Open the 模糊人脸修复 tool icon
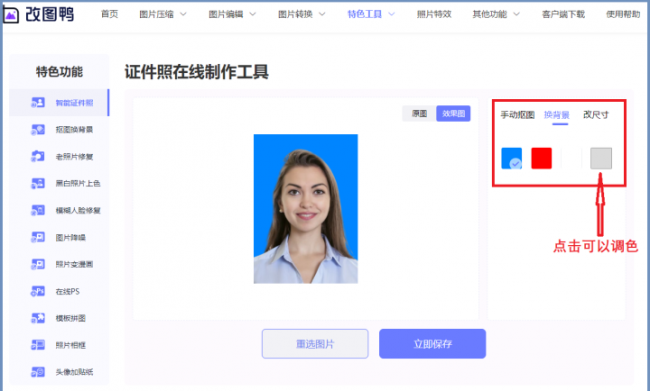Viewport: 650px width, 391px height. click(38, 210)
